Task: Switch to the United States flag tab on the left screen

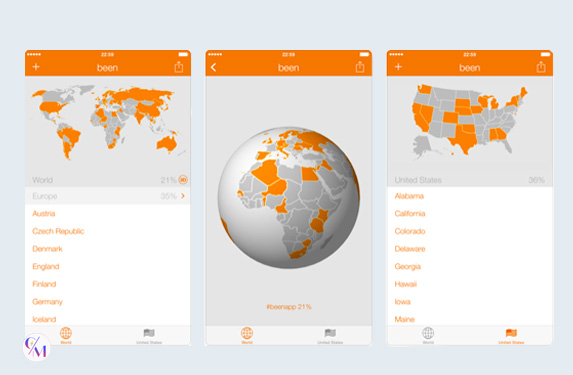Action: pos(149,336)
